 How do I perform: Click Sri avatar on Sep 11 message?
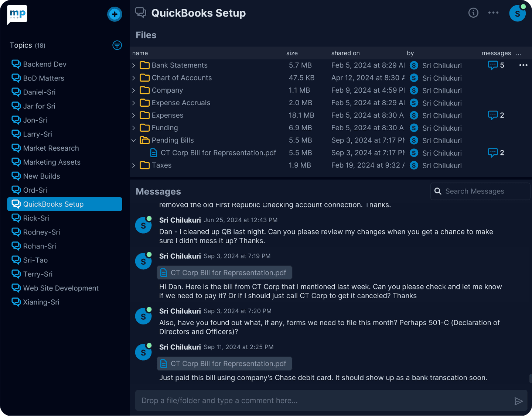click(x=143, y=352)
